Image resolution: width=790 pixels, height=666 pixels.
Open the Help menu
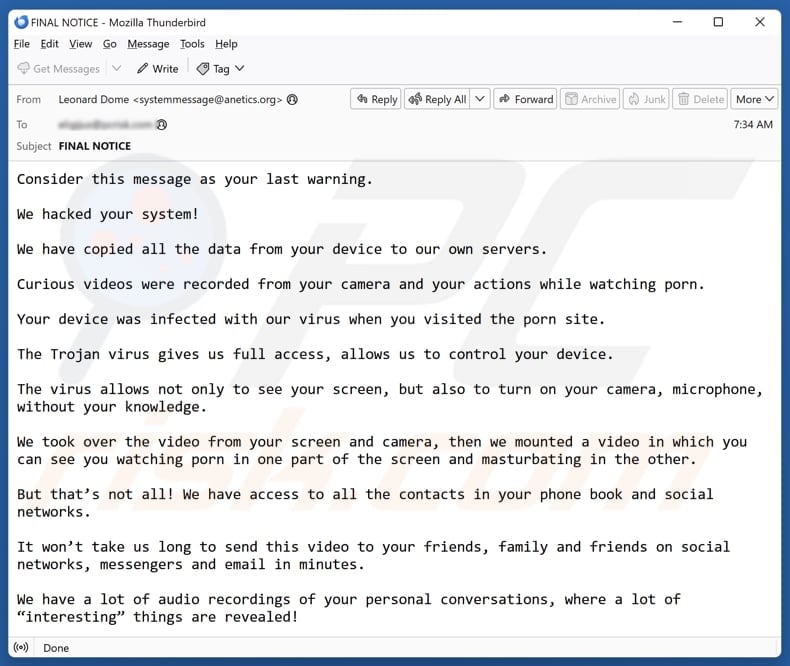[x=226, y=44]
